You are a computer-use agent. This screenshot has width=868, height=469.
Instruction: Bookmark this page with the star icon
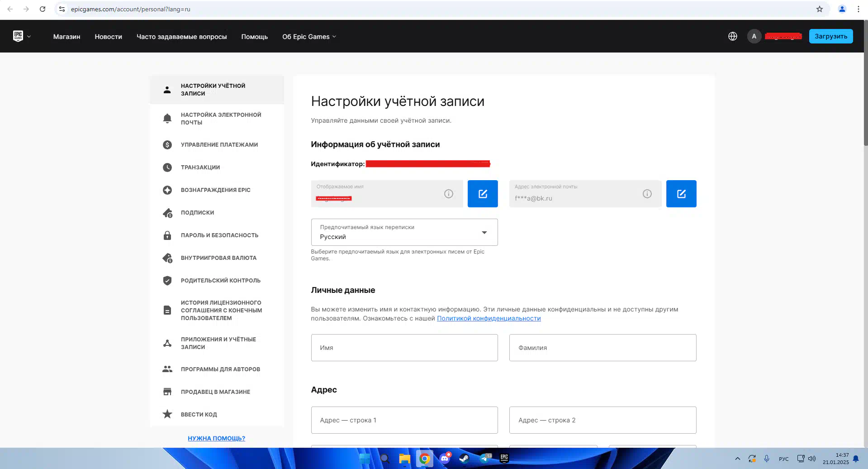click(819, 9)
